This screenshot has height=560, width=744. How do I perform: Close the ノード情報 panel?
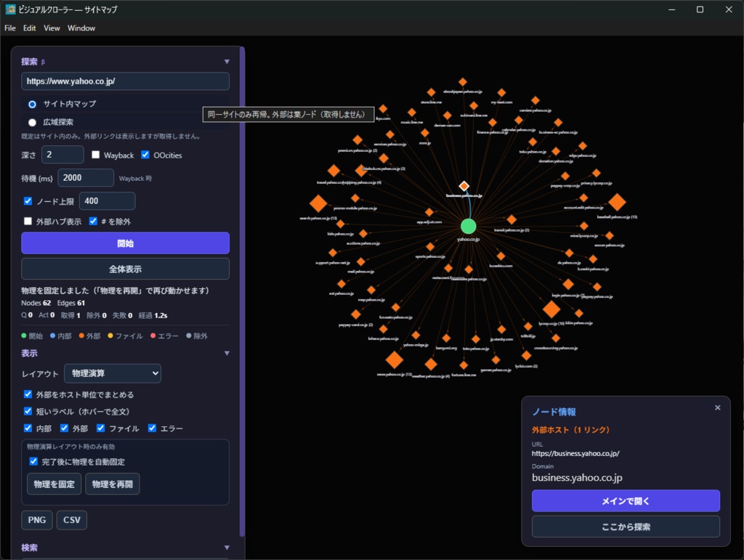click(717, 407)
